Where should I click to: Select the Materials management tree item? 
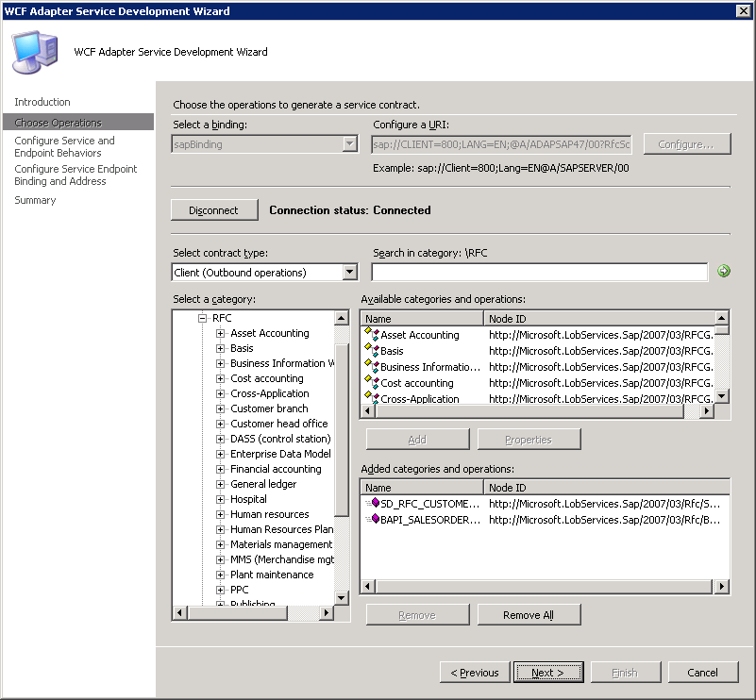(281, 544)
